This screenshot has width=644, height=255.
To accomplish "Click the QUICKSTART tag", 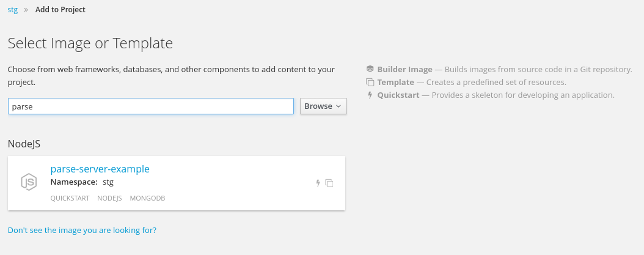I will [x=70, y=198].
